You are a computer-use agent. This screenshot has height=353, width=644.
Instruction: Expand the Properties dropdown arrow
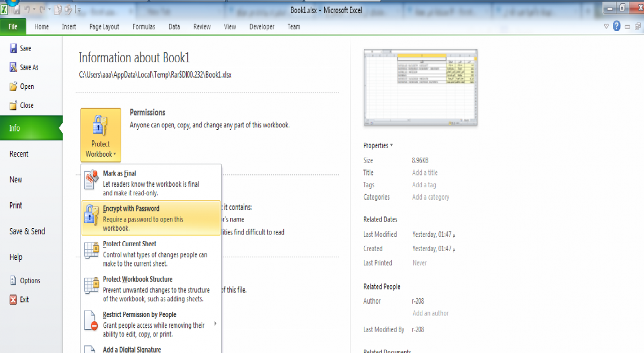[391, 145]
